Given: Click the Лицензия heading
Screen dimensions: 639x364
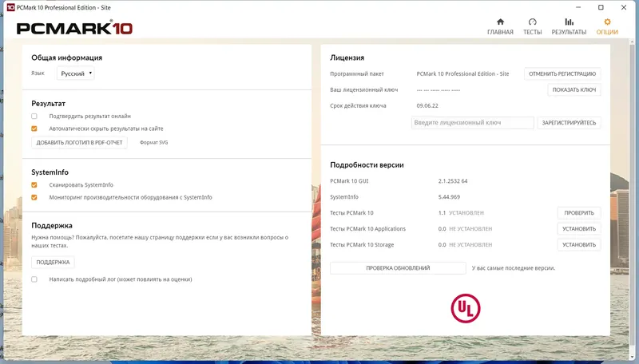Looking at the screenshot, I should [x=347, y=57].
